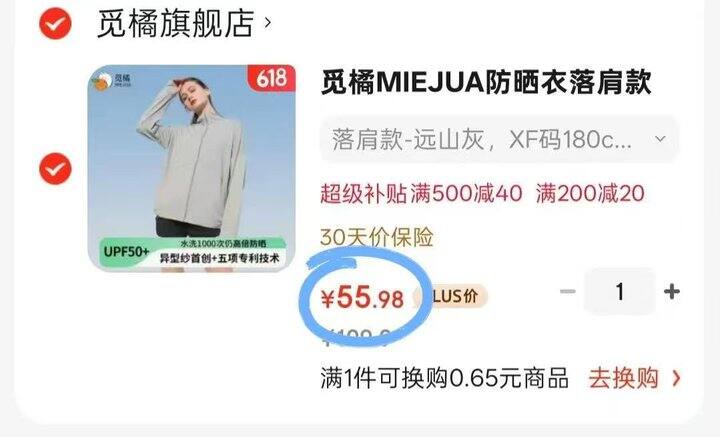The image size is (720, 437).
Task: Increase quantity with the plus icon
Action: coord(671,291)
